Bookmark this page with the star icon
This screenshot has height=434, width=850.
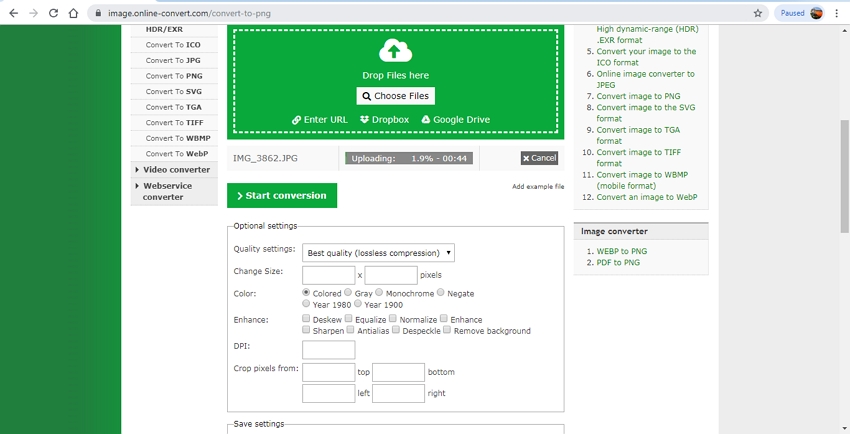coord(758,13)
